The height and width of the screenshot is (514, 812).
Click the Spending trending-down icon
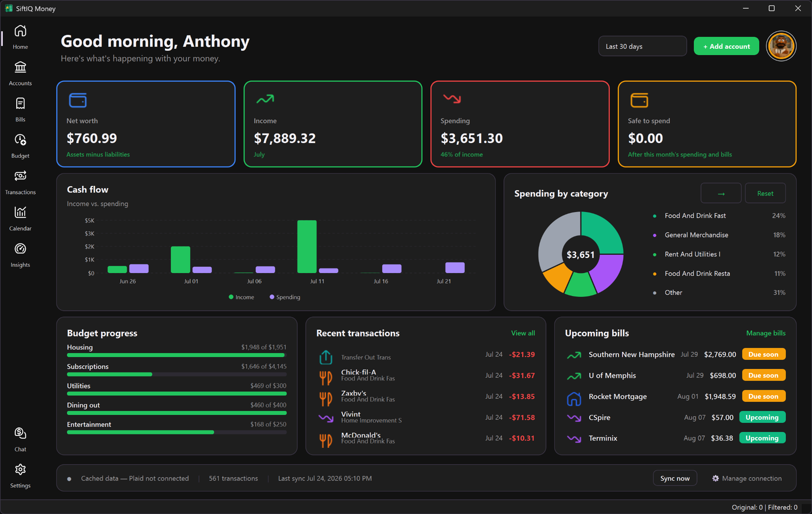452,98
